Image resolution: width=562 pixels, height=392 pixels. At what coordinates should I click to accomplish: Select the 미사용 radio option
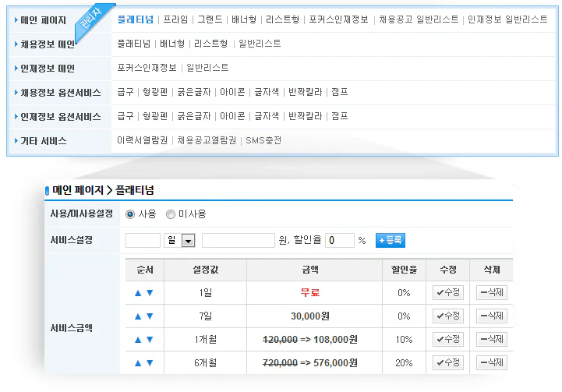click(171, 214)
